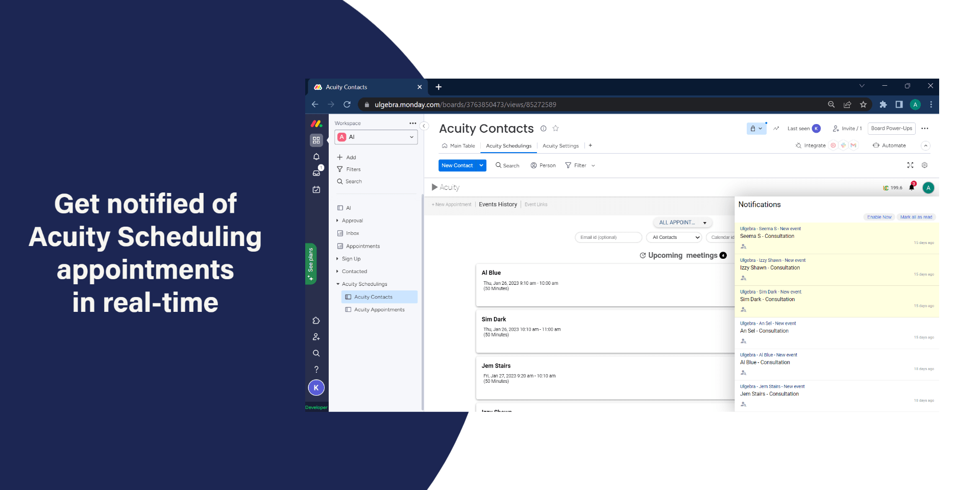Open the notifications bell in left sidebar
The image size is (980, 490).
[x=316, y=157]
